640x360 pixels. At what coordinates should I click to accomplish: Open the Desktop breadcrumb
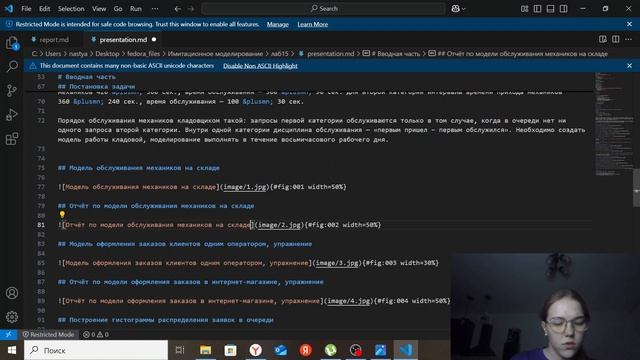click(107, 54)
